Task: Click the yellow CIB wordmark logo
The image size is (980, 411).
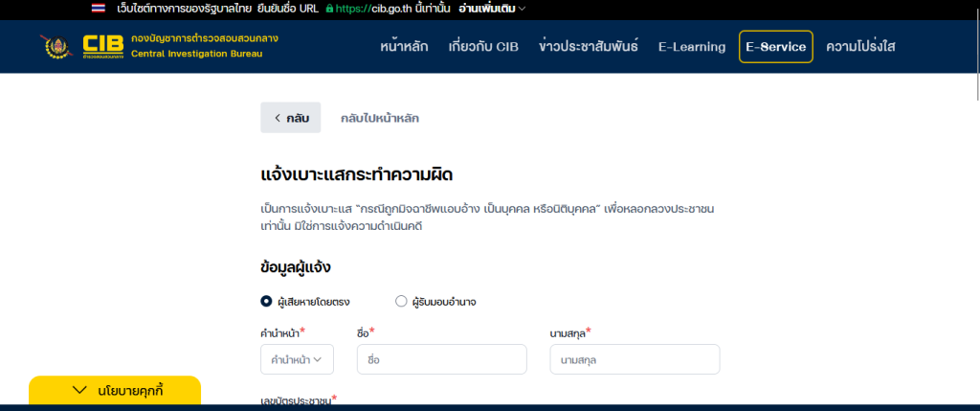Action: 102,46
